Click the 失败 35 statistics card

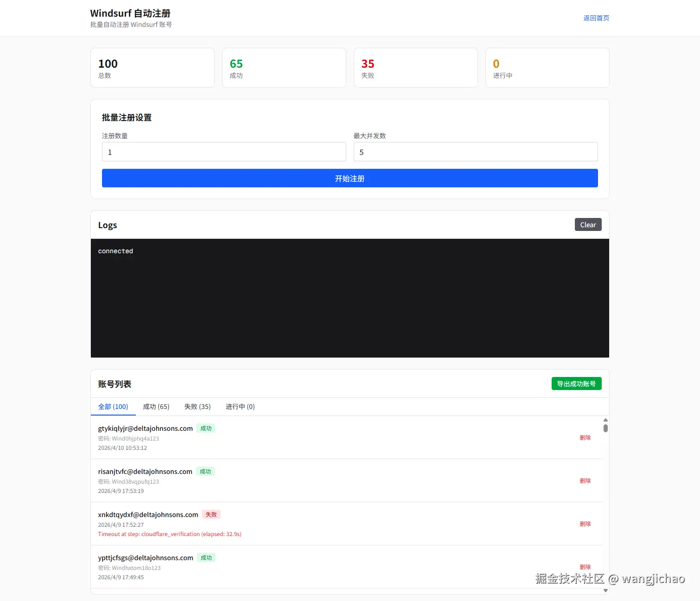point(415,68)
